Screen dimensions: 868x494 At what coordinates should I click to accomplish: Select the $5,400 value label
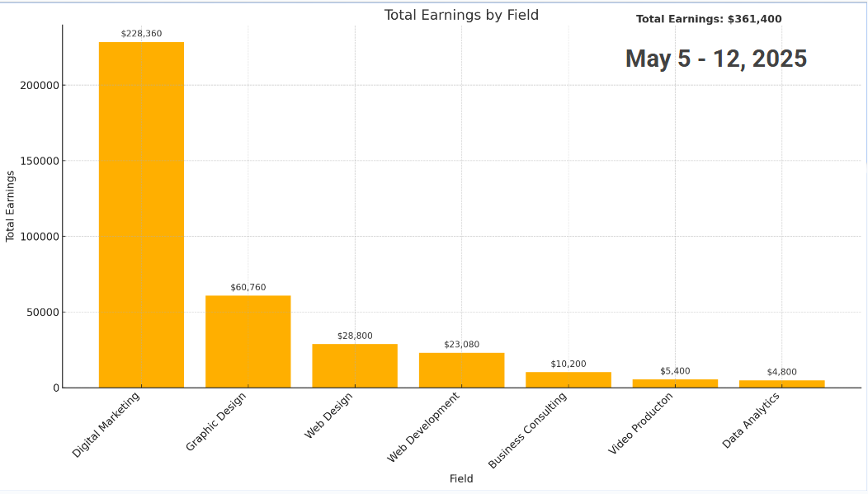(x=676, y=371)
